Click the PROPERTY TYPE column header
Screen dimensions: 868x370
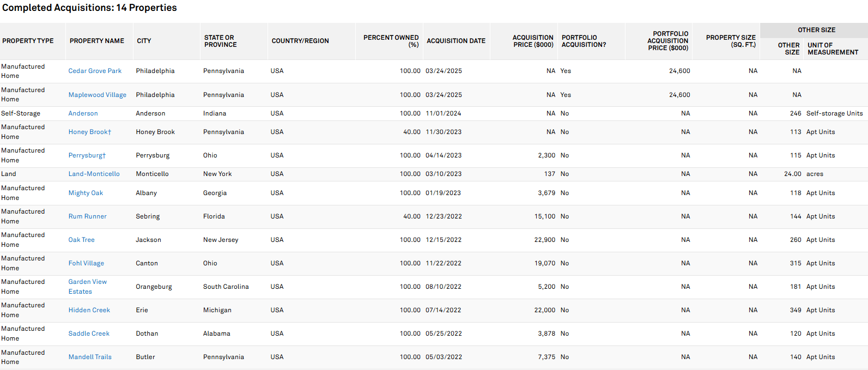[28, 41]
